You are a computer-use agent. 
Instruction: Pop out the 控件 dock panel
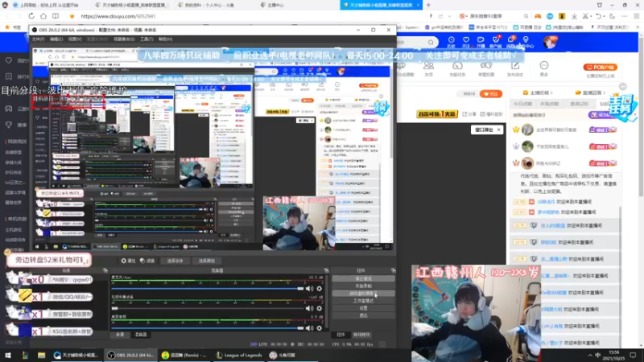click(393, 270)
